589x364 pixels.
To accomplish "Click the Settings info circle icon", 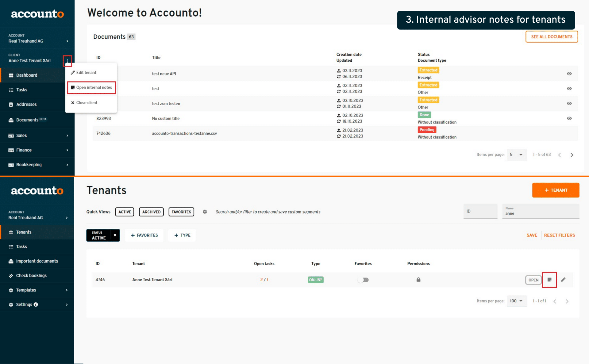I will (36, 305).
